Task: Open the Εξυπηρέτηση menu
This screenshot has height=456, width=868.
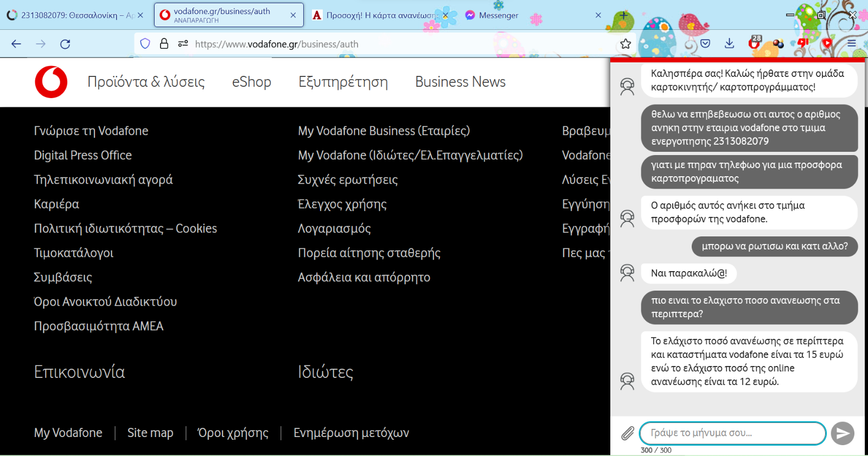Action: pos(343,82)
